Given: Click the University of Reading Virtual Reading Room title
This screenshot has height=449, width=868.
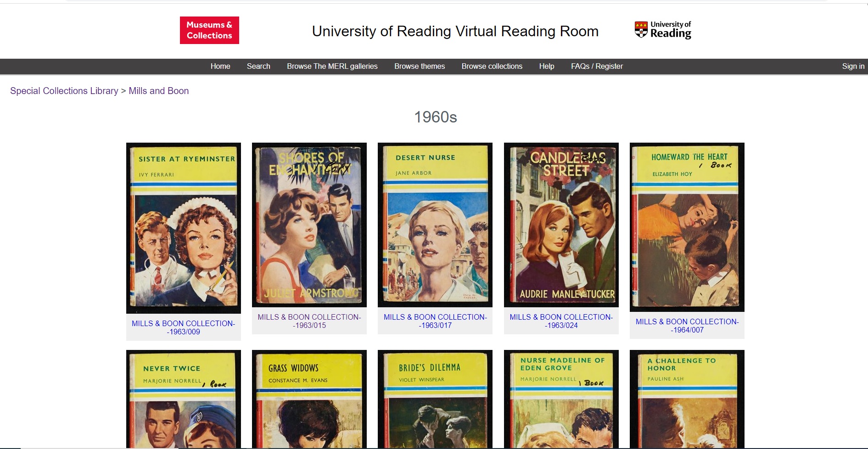Looking at the screenshot, I should (455, 31).
